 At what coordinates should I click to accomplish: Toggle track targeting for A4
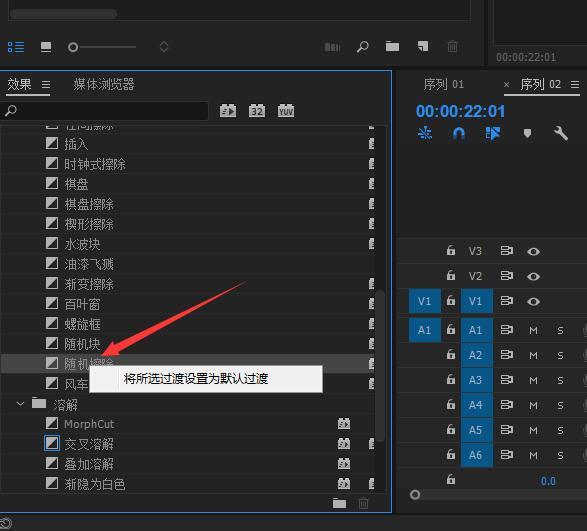pyautogui.click(x=477, y=405)
